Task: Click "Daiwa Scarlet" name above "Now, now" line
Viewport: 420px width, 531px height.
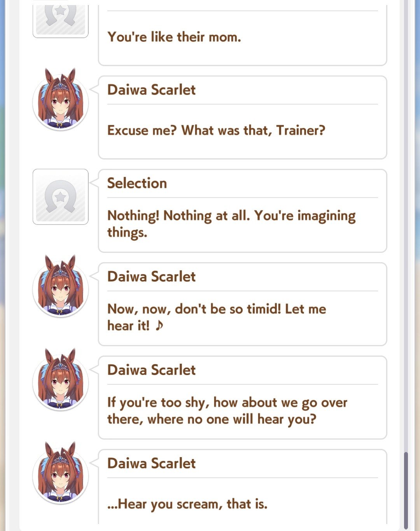Action: point(151,277)
